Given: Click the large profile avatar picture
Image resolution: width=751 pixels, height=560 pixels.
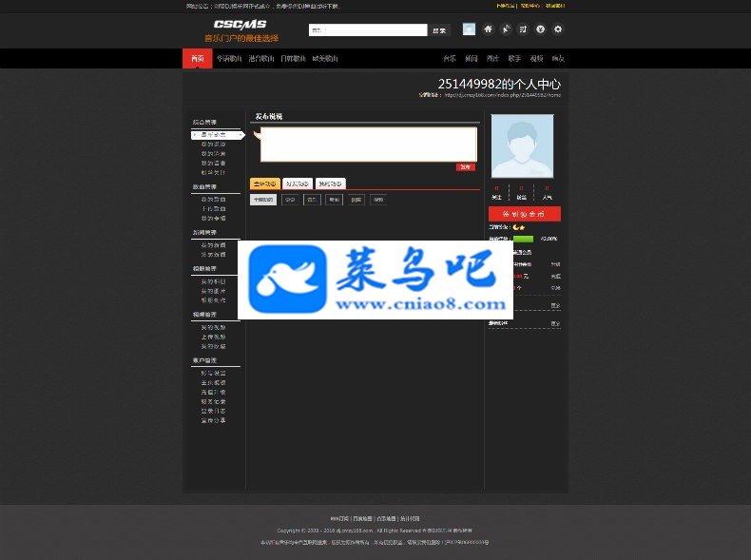Looking at the screenshot, I should 522,146.
